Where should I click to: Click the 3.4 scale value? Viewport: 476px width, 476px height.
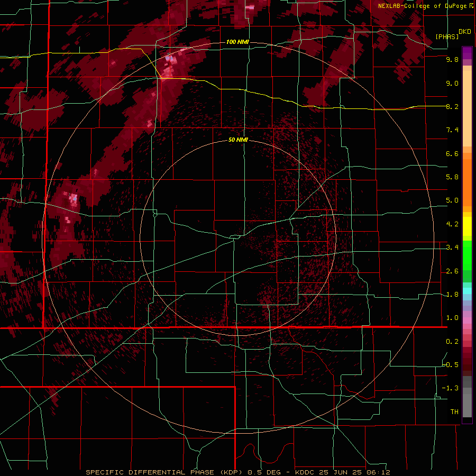pyautogui.click(x=452, y=248)
